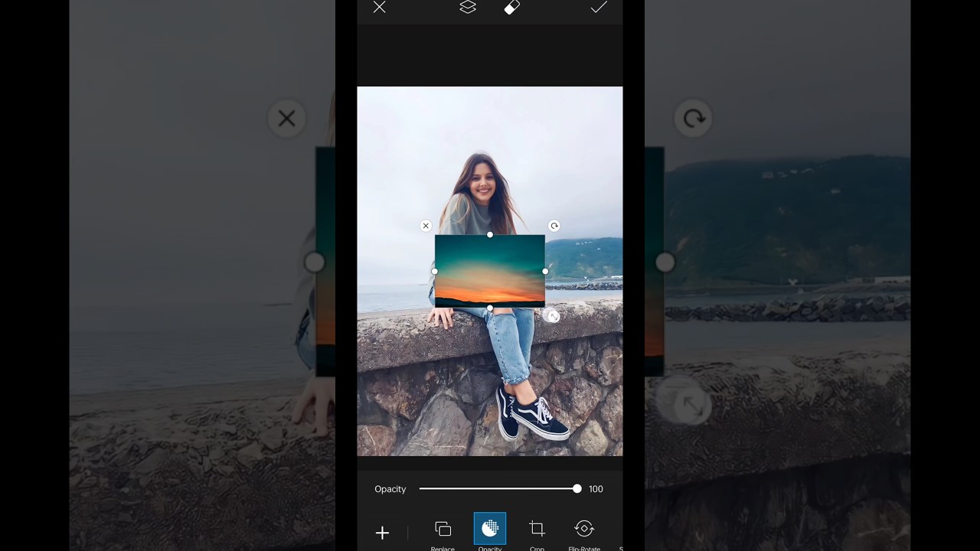Select the sunset image overlay

tap(490, 271)
